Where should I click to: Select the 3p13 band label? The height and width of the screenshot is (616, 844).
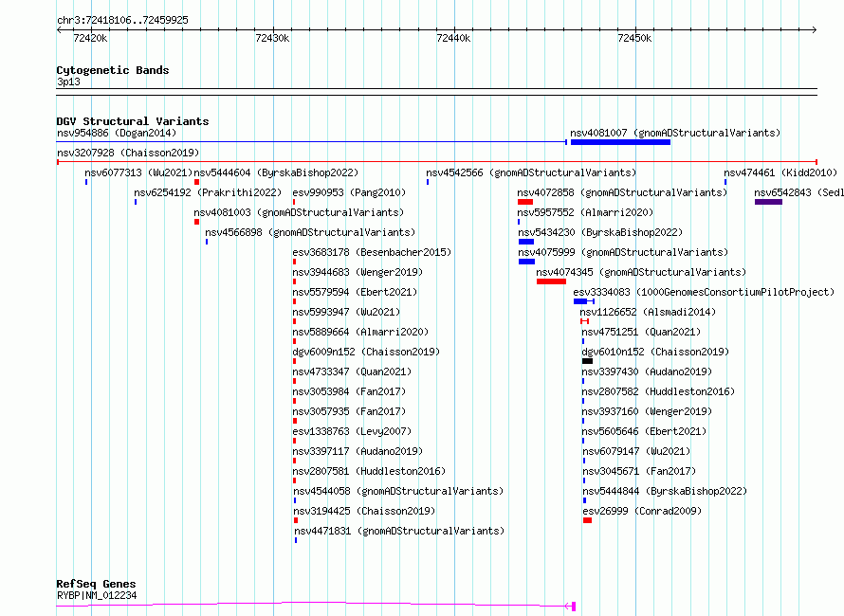tap(68, 82)
